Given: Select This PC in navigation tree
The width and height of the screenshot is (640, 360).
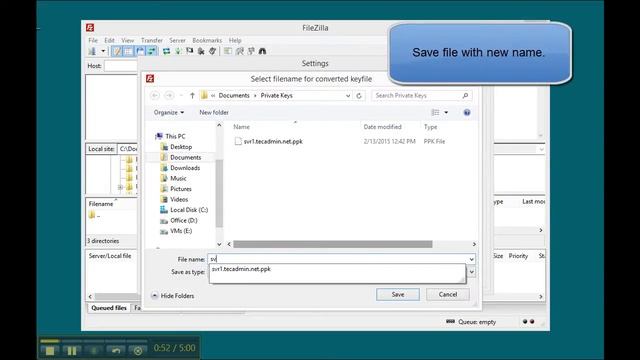Looking at the screenshot, I should tap(175, 136).
